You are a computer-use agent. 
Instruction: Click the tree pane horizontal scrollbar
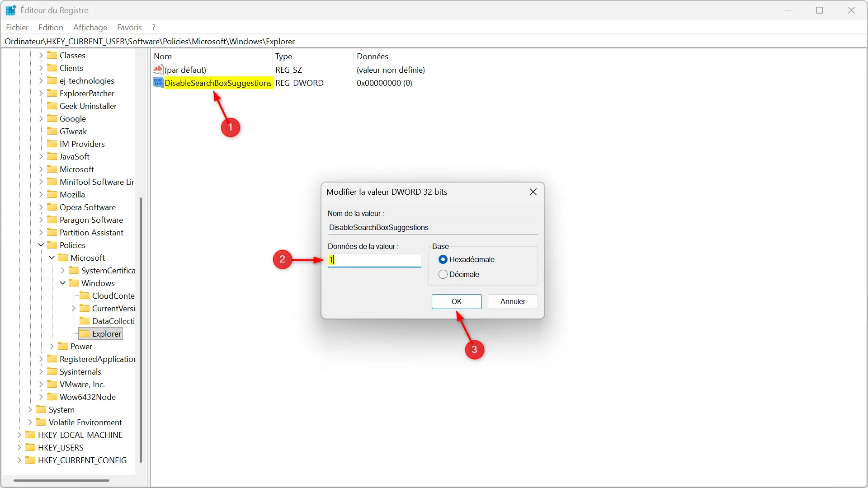click(x=61, y=480)
